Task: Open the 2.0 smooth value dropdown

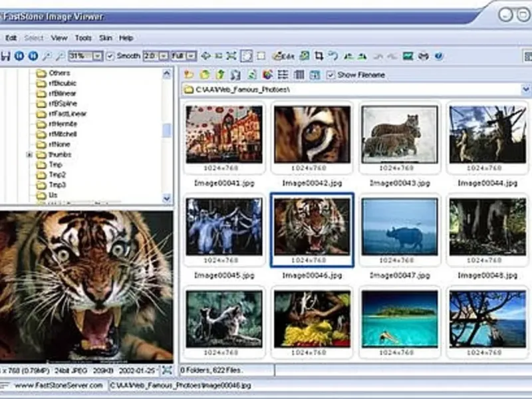Action: tap(164, 56)
